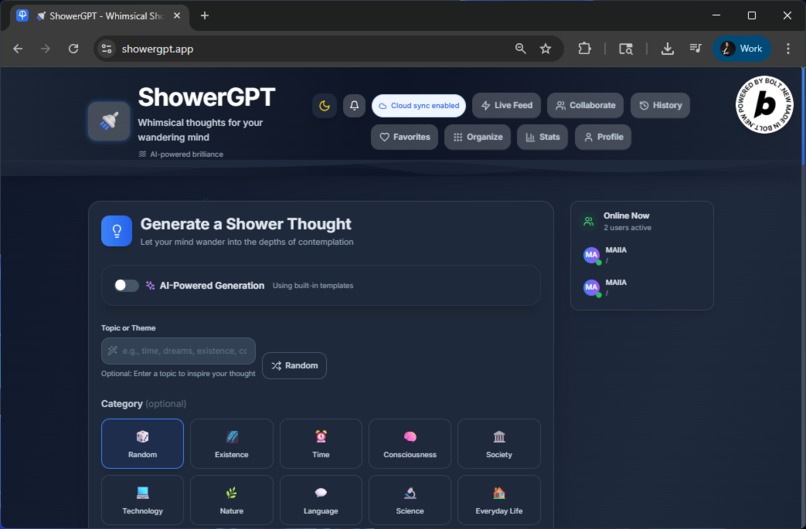View site information icon in the address bar

(x=106, y=49)
